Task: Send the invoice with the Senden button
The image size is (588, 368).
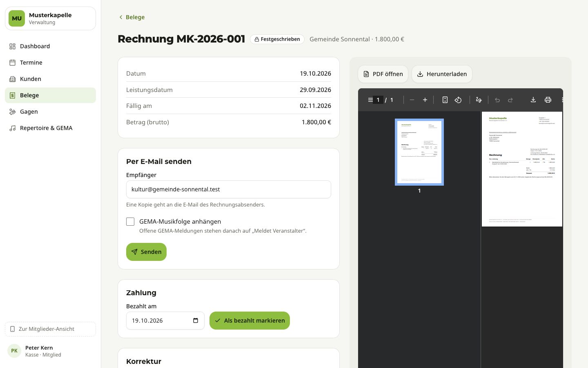Action: [x=146, y=252]
